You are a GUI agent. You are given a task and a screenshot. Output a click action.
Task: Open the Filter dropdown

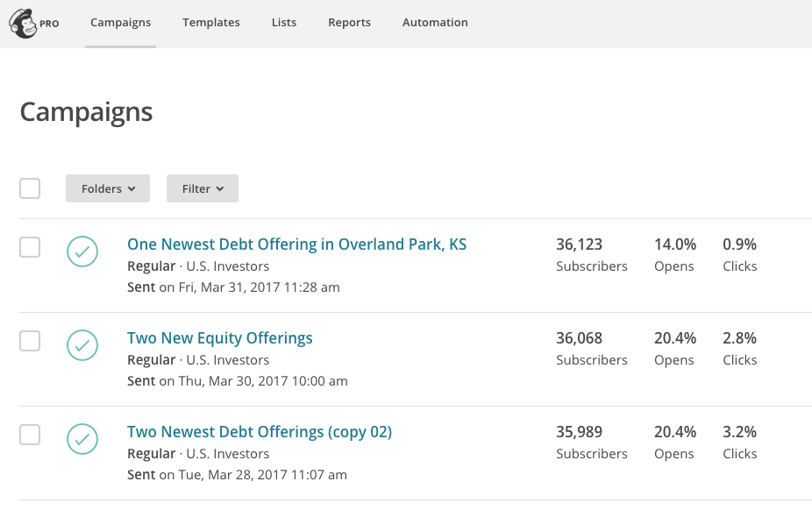click(203, 188)
